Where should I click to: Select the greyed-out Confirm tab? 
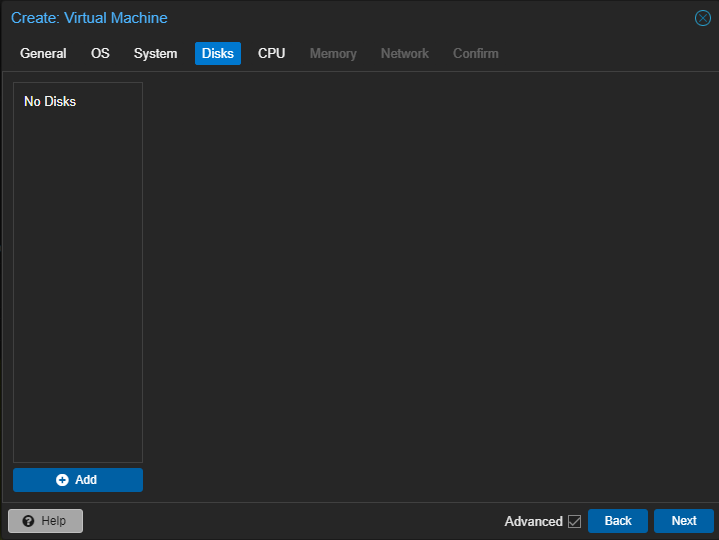[475, 53]
